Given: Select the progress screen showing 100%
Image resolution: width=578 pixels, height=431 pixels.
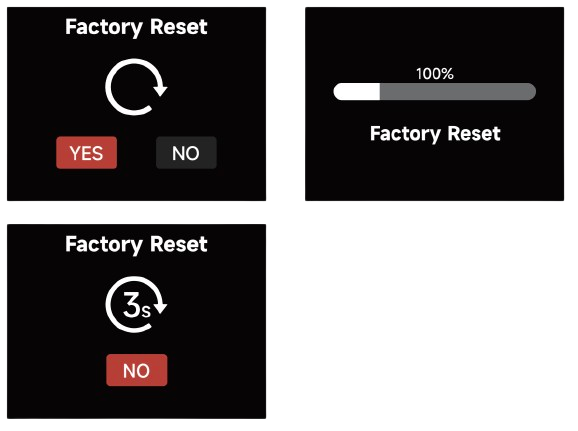Looking at the screenshot, I should point(435,104).
